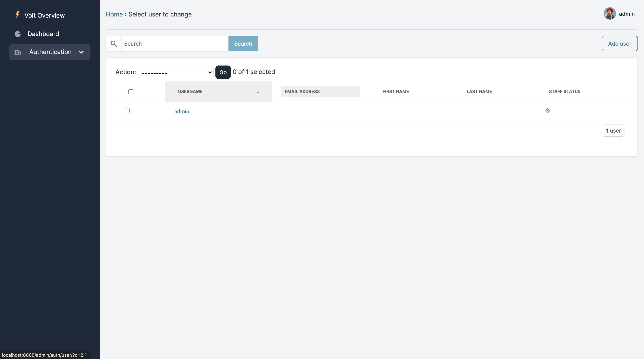Click the Home breadcrumb link

click(x=114, y=15)
